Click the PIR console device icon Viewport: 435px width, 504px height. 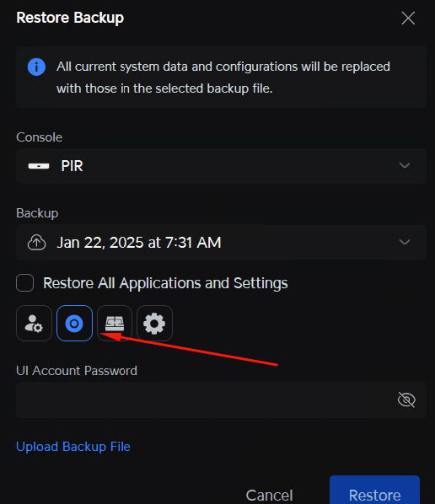tap(39, 166)
